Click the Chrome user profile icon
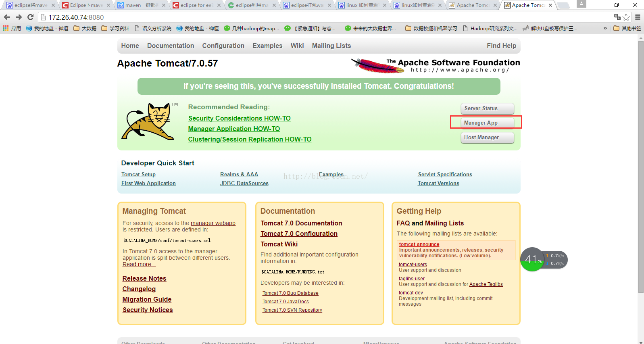This screenshot has height=344, width=644. [x=581, y=4]
